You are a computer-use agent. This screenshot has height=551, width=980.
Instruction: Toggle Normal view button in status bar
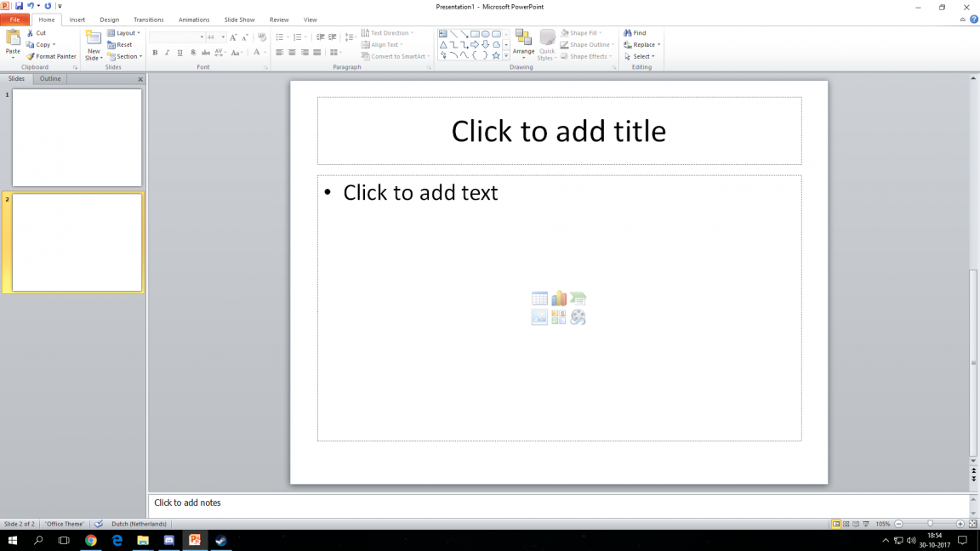[x=836, y=524]
